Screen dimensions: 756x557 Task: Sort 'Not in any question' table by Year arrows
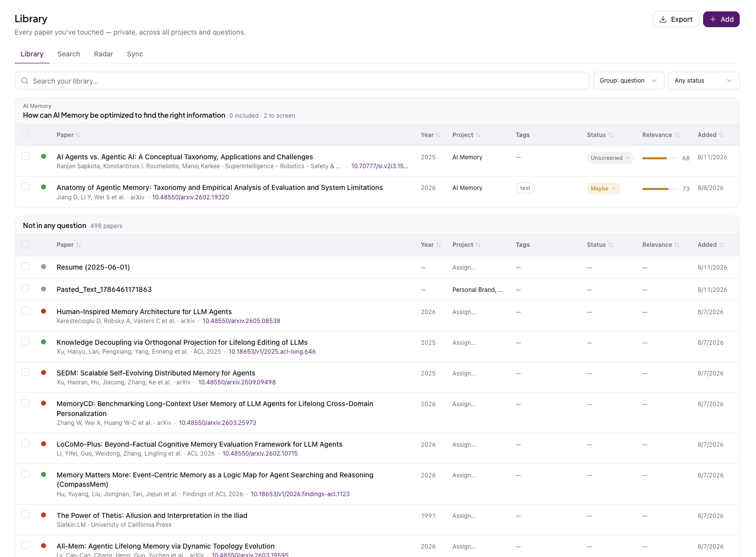pyautogui.click(x=439, y=245)
